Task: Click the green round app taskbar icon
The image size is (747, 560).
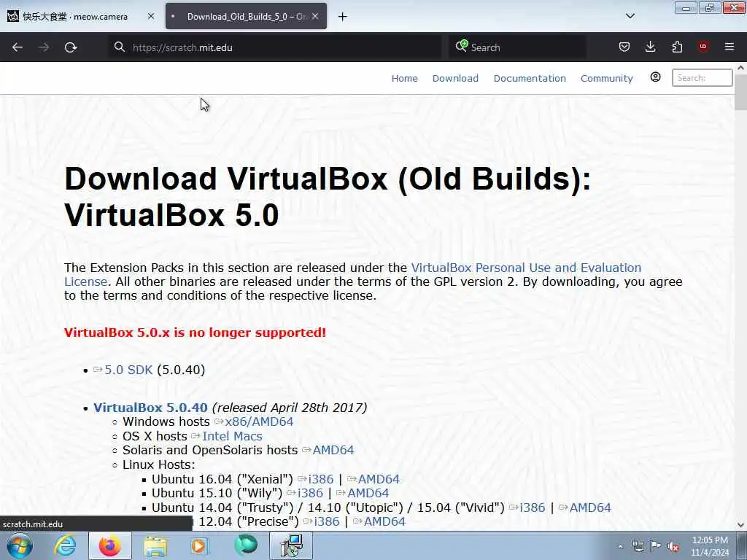Action: click(245, 545)
